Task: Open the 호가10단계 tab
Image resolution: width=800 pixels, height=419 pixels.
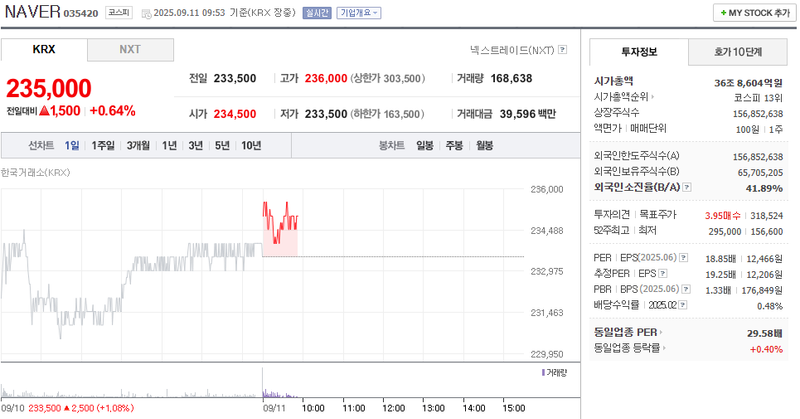Action: coord(738,52)
